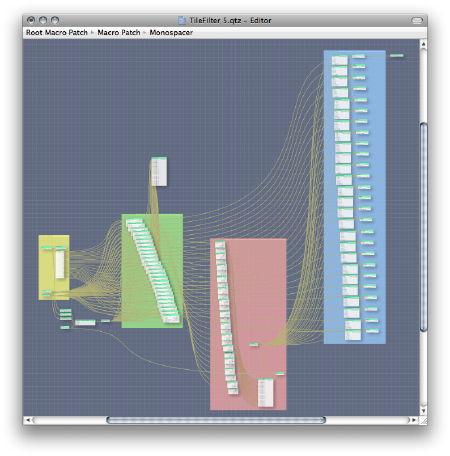Click the window resize corner grip
This screenshot has height=456, width=450.
pos(423,421)
